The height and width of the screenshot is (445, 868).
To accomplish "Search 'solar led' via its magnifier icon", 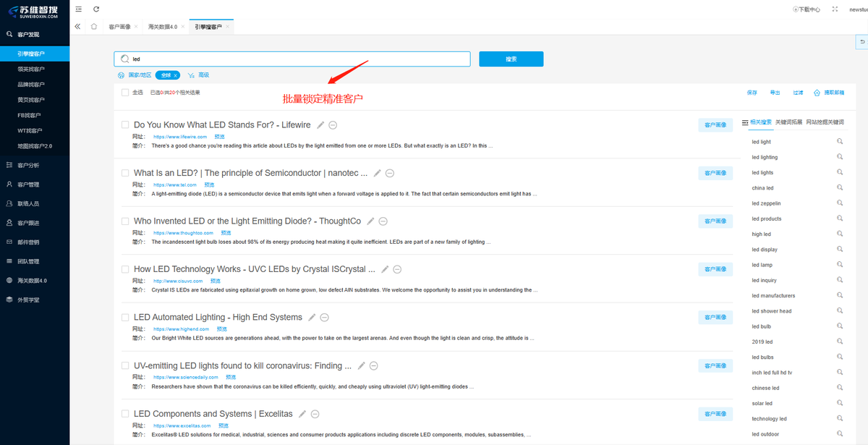I will coord(840,403).
